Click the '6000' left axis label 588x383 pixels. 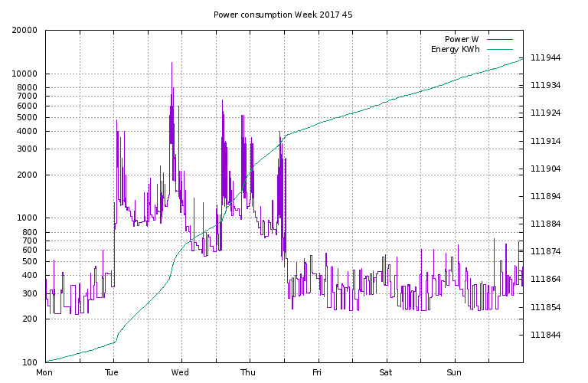pyautogui.click(x=27, y=106)
